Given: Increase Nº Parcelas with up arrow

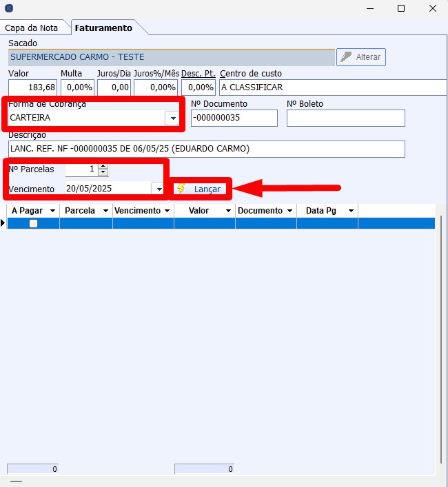Looking at the screenshot, I should tap(103, 167).
